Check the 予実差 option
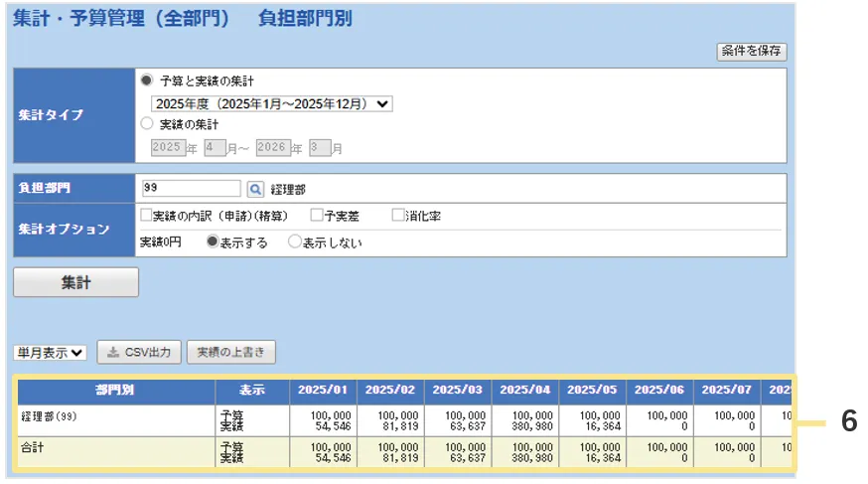 click(x=317, y=214)
